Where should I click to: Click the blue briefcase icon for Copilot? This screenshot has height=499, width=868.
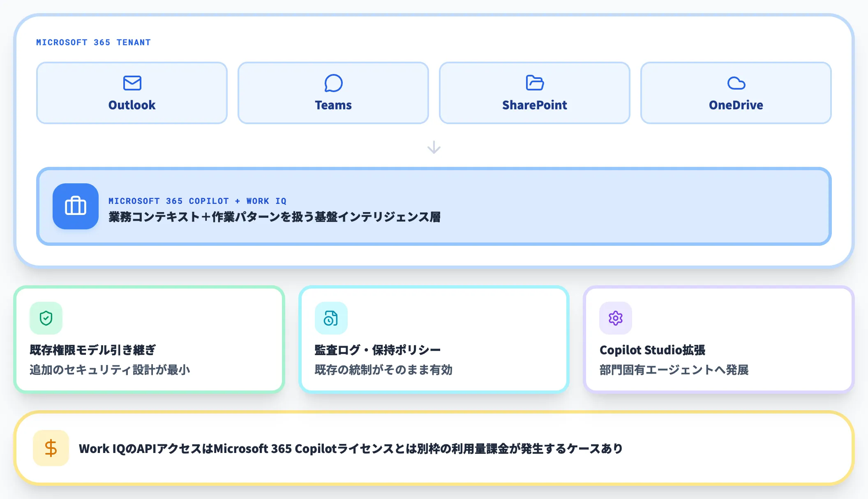(x=76, y=206)
